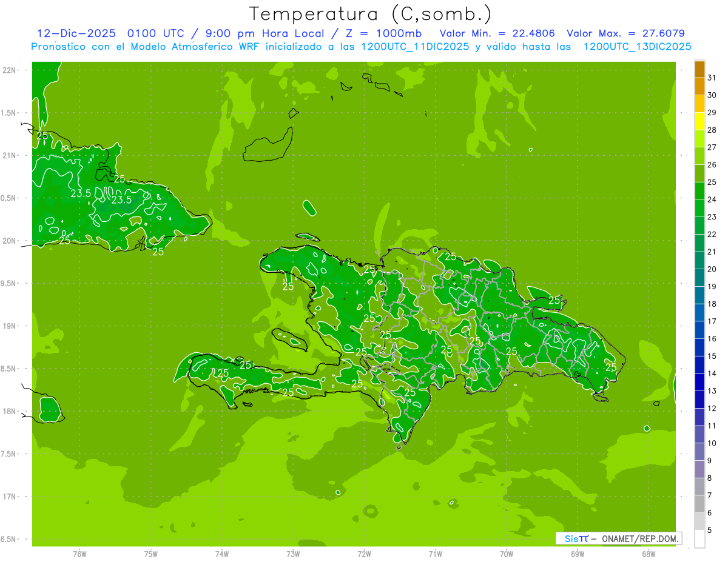Click the 76W longitude axis label
Screen dimensions: 728x562
[79, 554]
